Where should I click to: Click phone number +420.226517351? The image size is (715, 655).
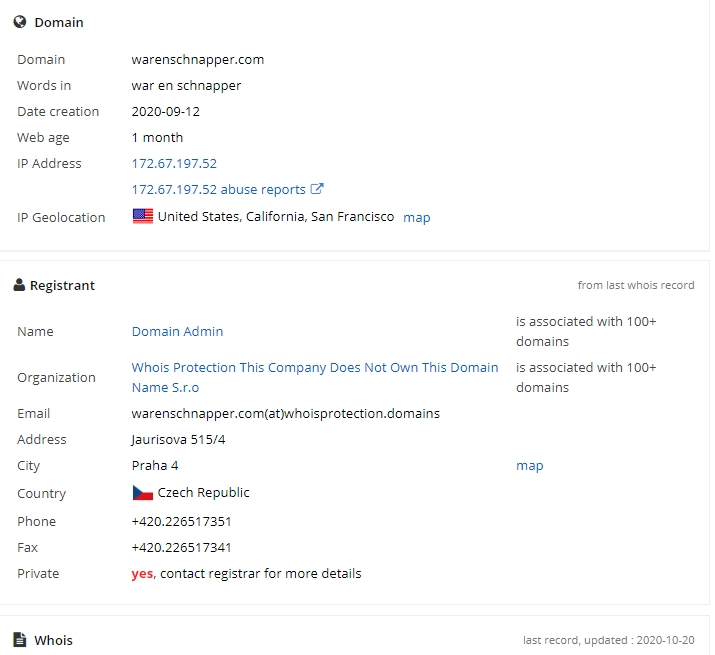point(181,521)
